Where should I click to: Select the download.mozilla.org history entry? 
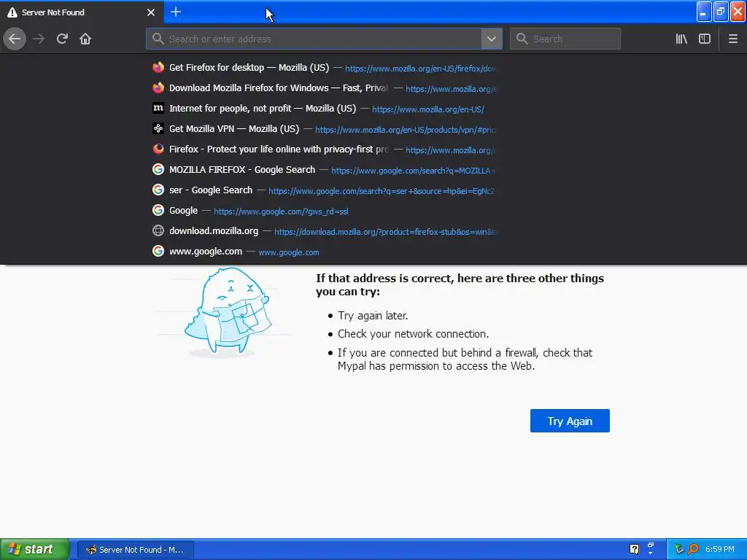[x=324, y=231]
